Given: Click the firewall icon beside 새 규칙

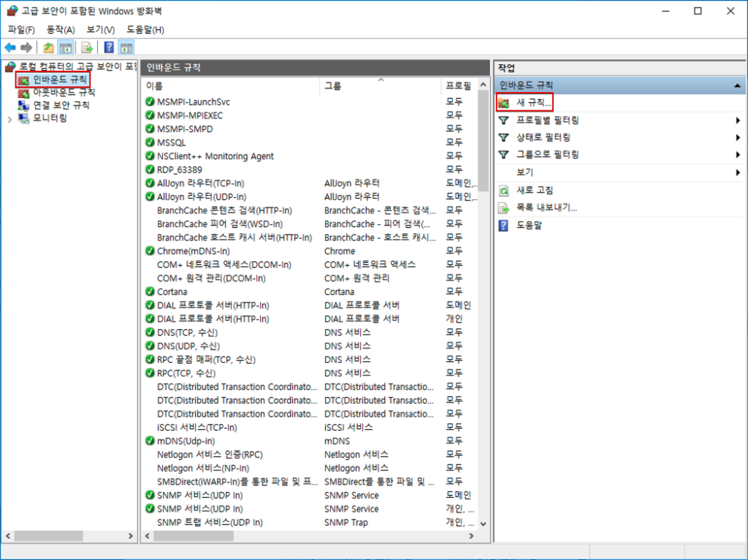Looking at the screenshot, I should [504, 102].
